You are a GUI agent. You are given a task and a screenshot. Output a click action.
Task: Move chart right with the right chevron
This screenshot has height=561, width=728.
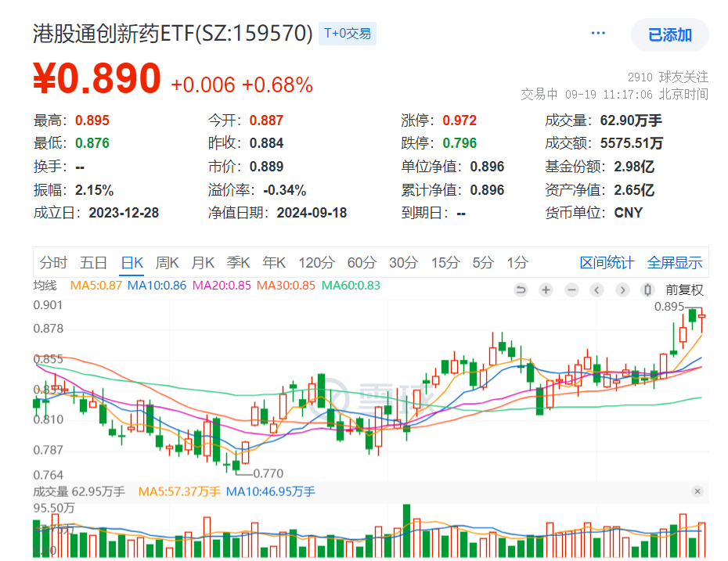pyautogui.click(x=622, y=290)
